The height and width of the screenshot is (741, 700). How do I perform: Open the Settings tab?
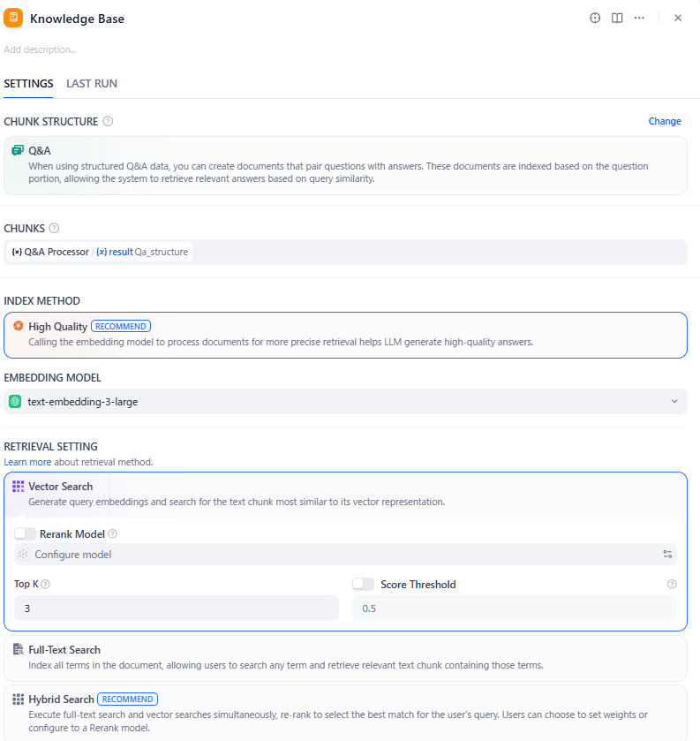point(28,84)
